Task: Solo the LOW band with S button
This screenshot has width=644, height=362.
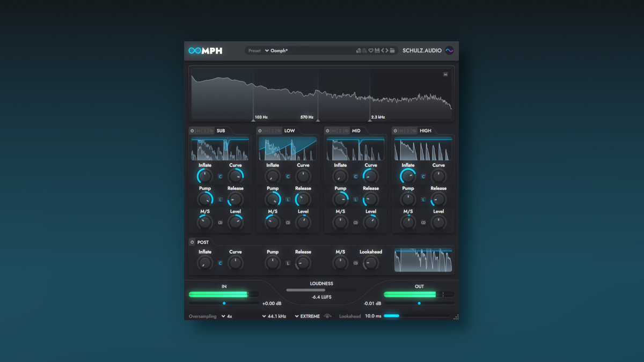Action: click(x=272, y=131)
